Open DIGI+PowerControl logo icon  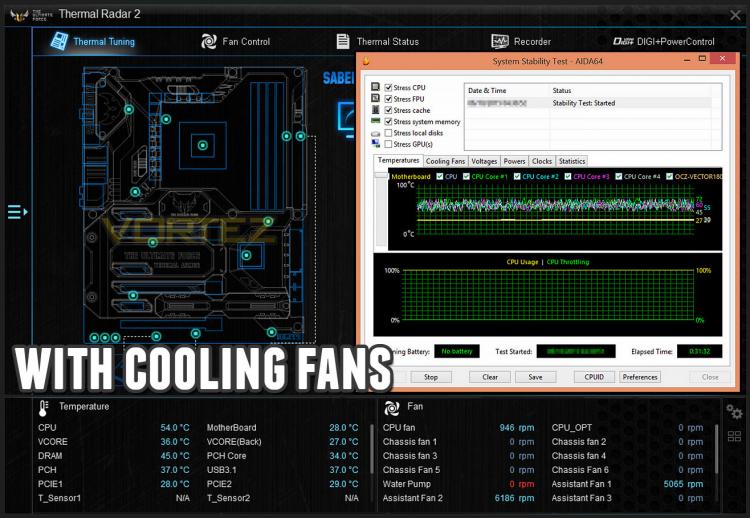(x=623, y=42)
